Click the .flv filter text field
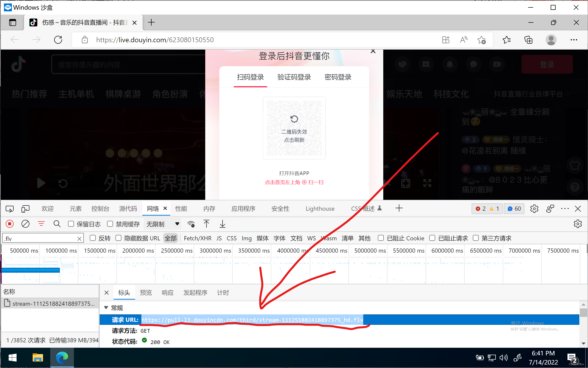 tap(40, 238)
